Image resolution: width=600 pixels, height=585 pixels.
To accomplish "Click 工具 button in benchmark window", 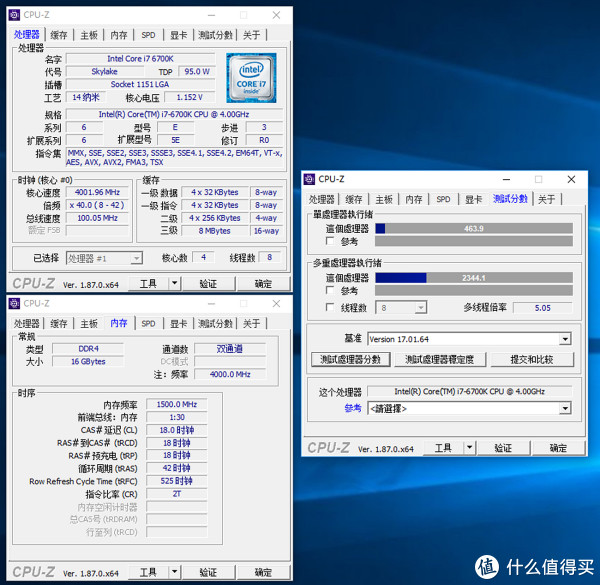I will (443, 448).
